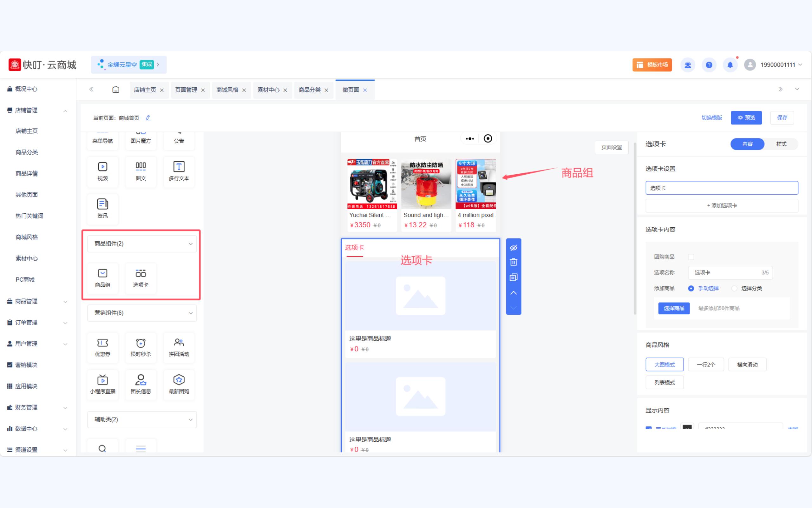Add the 拼团活动 group-buy component

[179, 347]
